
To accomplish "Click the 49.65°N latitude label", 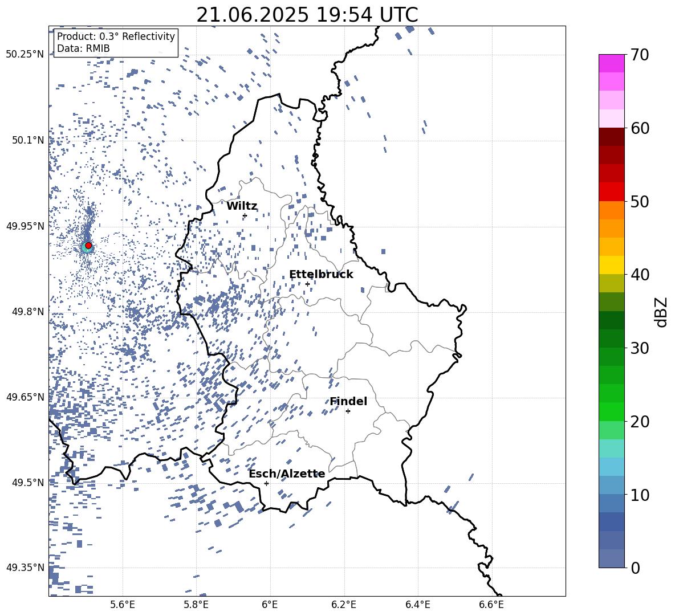I will 25,397.
